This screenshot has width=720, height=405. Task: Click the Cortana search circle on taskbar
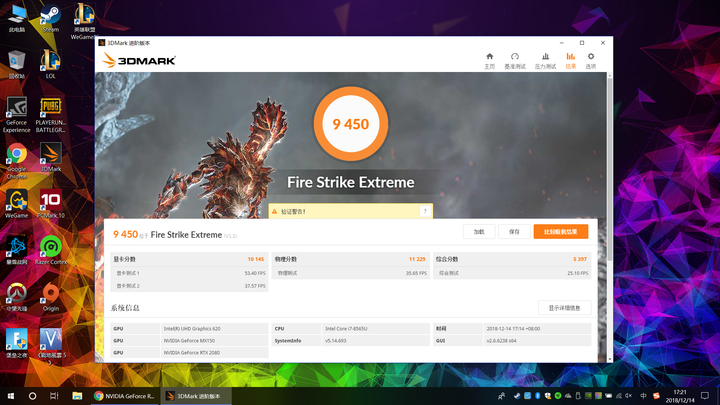coord(32,396)
